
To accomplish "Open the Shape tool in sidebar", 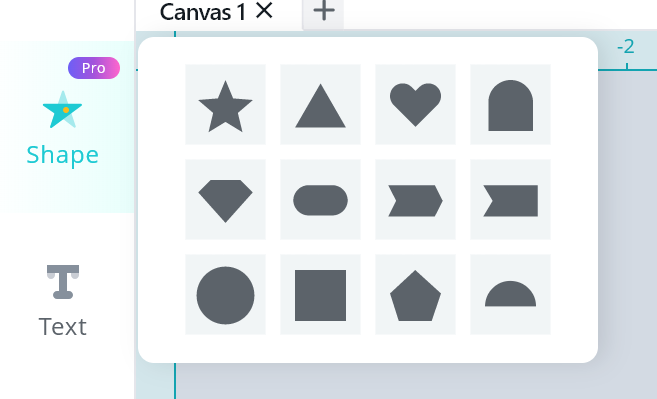I will click(x=63, y=127).
